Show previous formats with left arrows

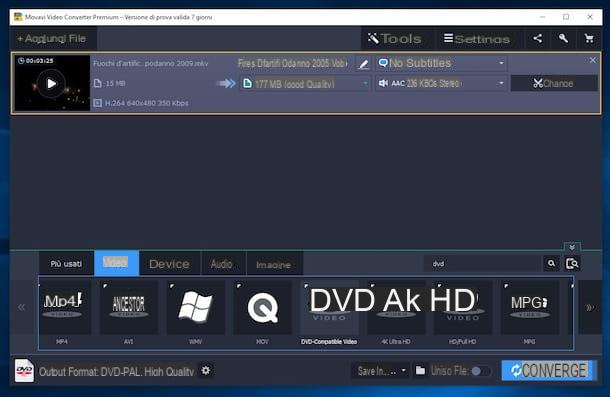(x=21, y=307)
